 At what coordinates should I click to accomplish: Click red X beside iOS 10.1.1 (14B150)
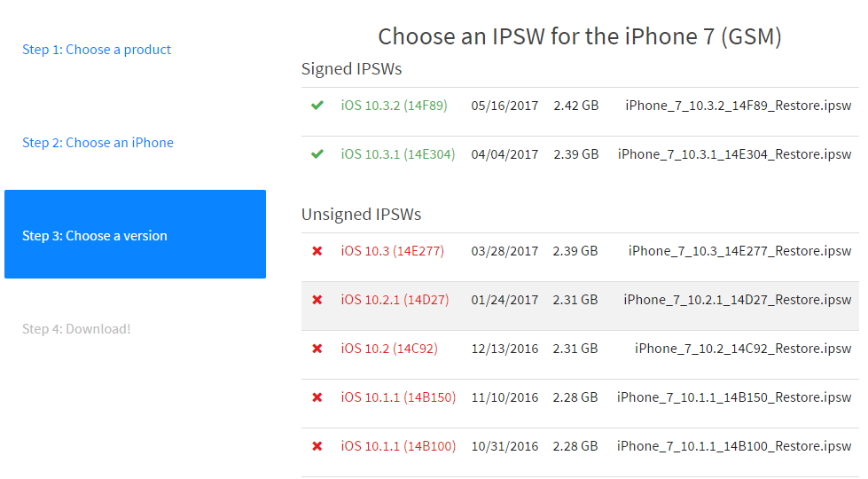click(x=317, y=397)
